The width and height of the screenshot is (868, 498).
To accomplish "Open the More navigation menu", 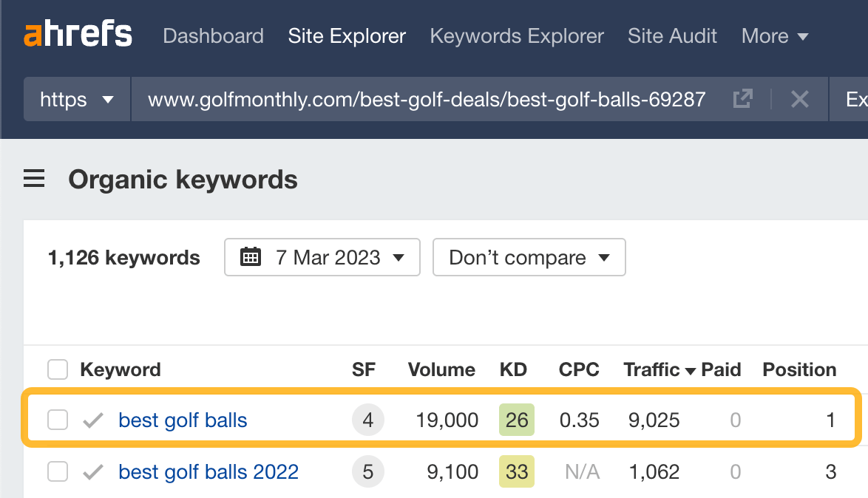I will point(774,35).
